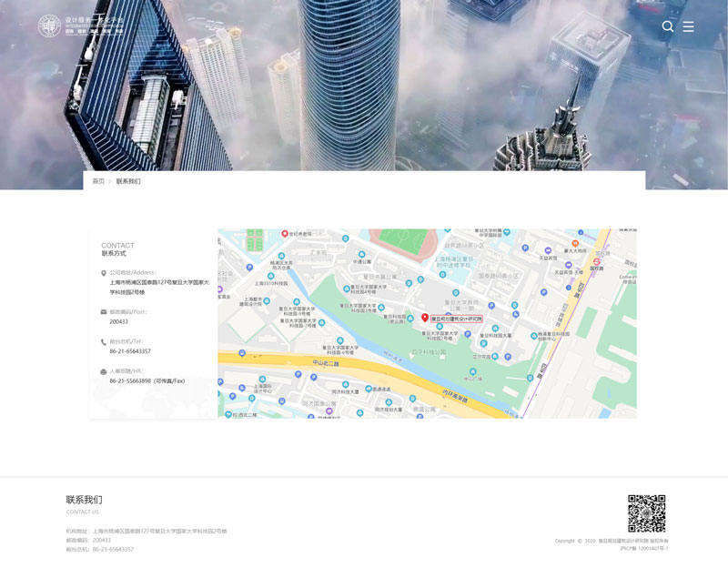The image size is (728, 578).
Task: Click the postcode envelope icon
Action: 104,311
